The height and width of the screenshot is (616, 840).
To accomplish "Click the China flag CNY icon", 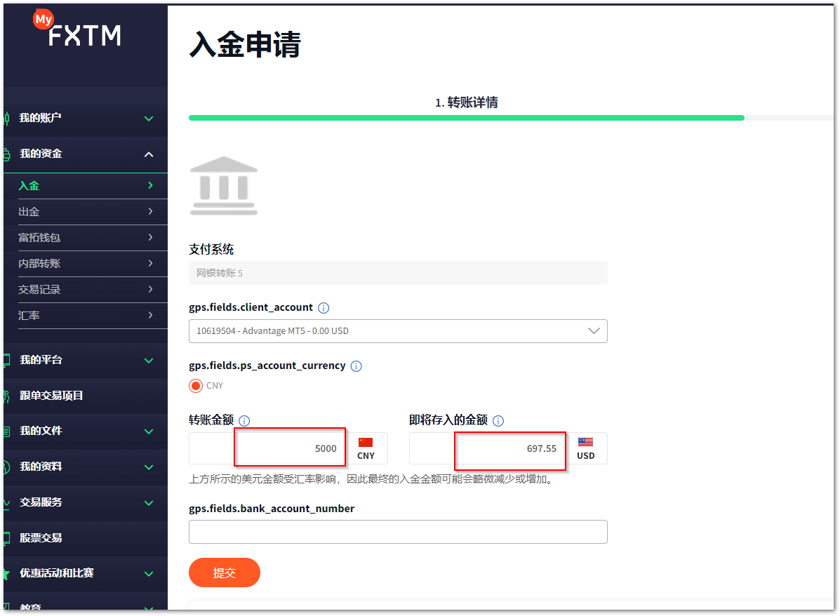I will click(366, 443).
